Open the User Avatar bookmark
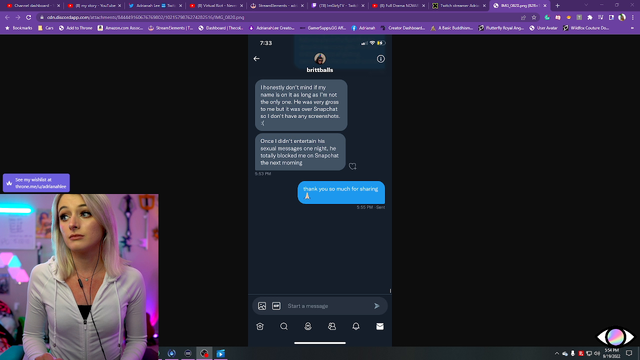 [x=544, y=28]
